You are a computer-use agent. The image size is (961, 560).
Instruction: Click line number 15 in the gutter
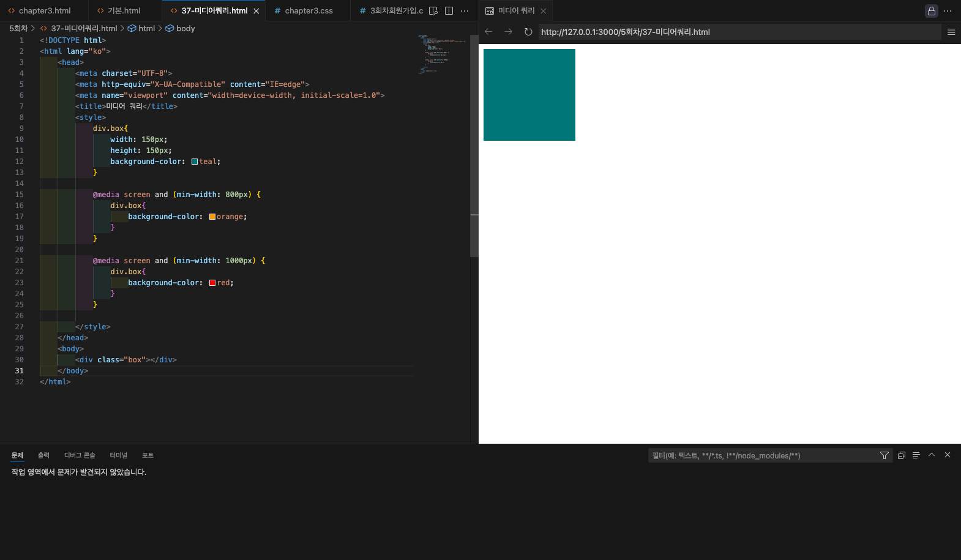click(19, 195)
